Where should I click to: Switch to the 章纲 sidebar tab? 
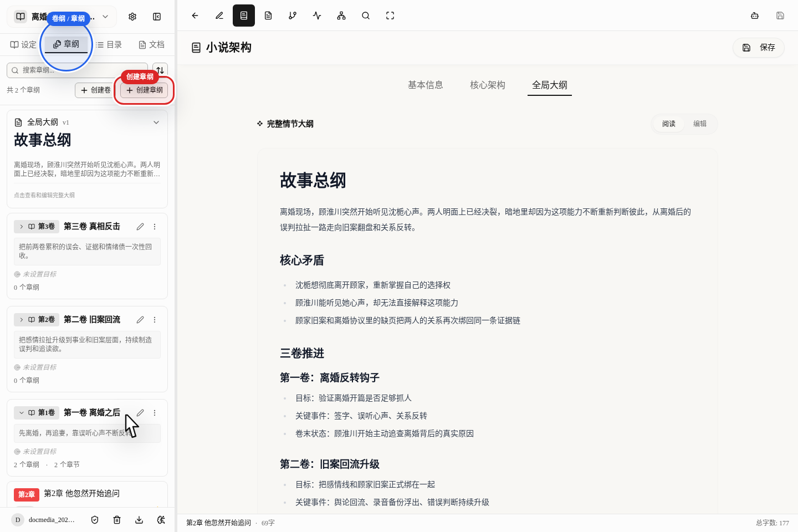pyautogui.click(x=66, y=44)
